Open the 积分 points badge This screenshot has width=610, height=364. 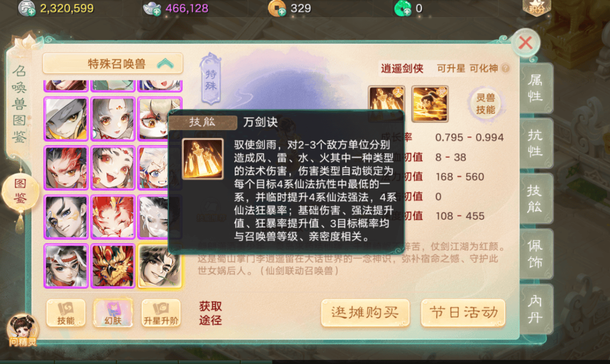tap(537, 8)
